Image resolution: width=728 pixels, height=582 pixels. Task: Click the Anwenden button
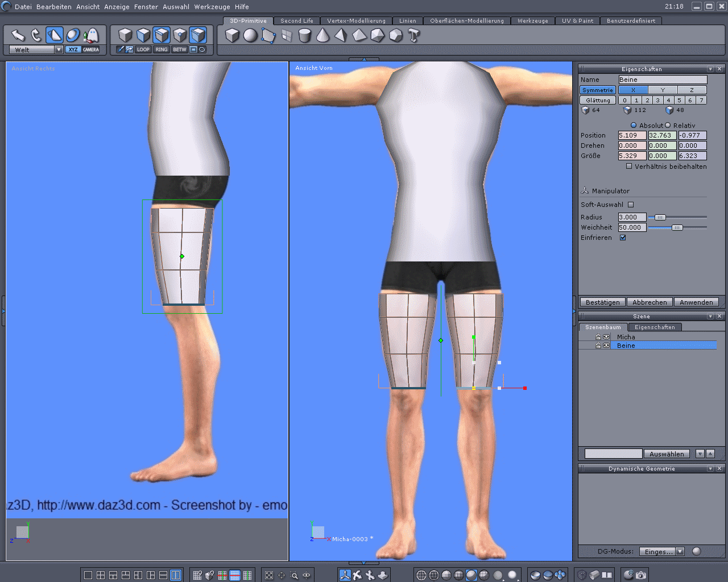click(x=696, y=302)
